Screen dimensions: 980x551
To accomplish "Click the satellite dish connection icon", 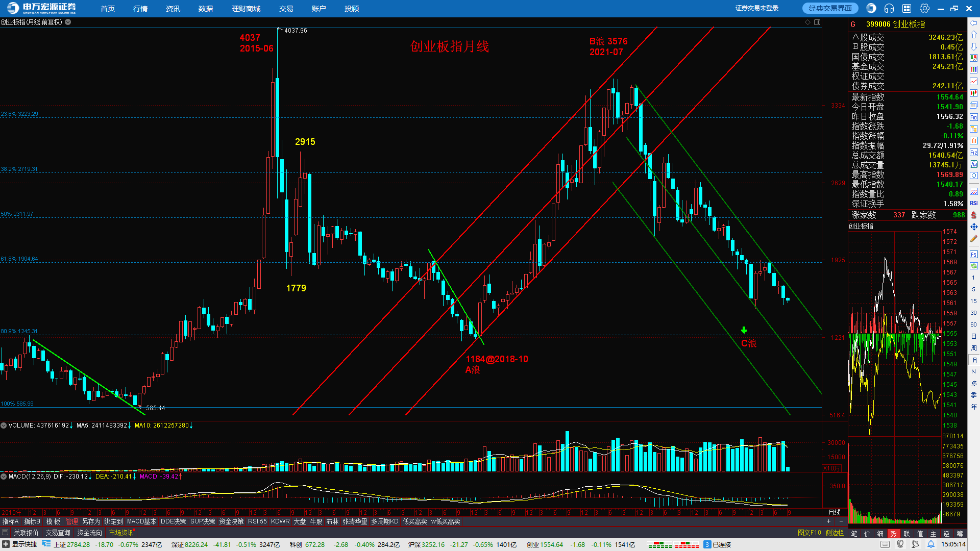I will [x=916, y=544].
